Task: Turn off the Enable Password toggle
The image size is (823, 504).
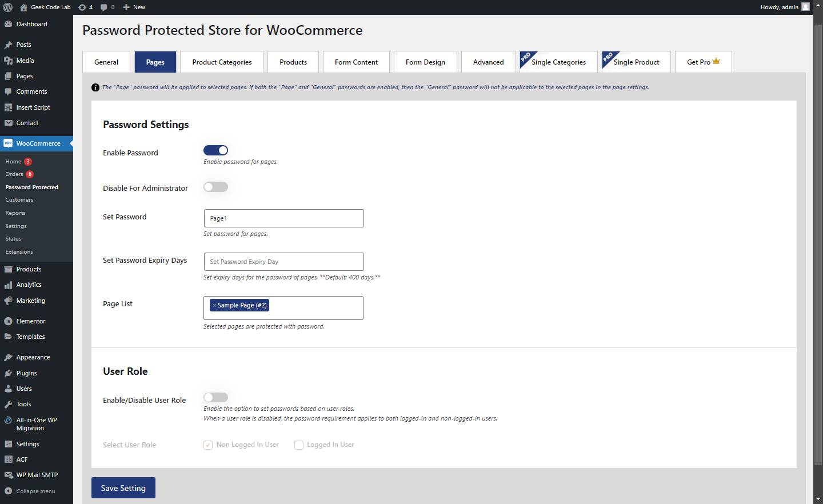Action: (x=215, y=150)
